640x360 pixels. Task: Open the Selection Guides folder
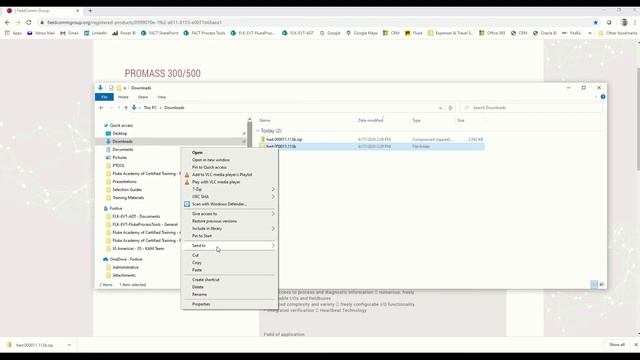point(127,190)
